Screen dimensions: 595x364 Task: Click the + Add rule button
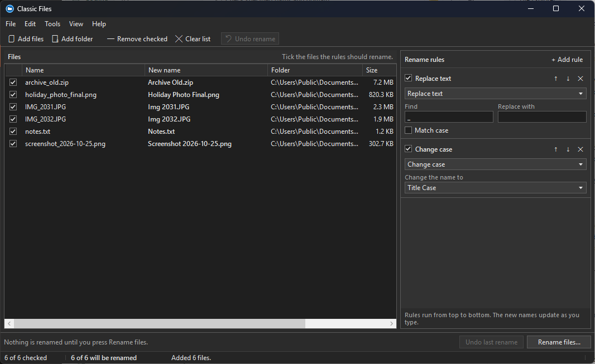[x=567, y=60]
